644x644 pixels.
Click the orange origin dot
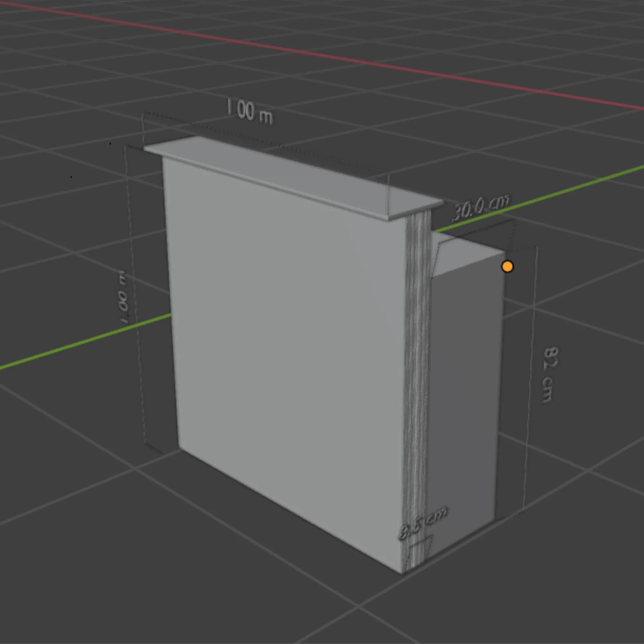tap(508, 267)
